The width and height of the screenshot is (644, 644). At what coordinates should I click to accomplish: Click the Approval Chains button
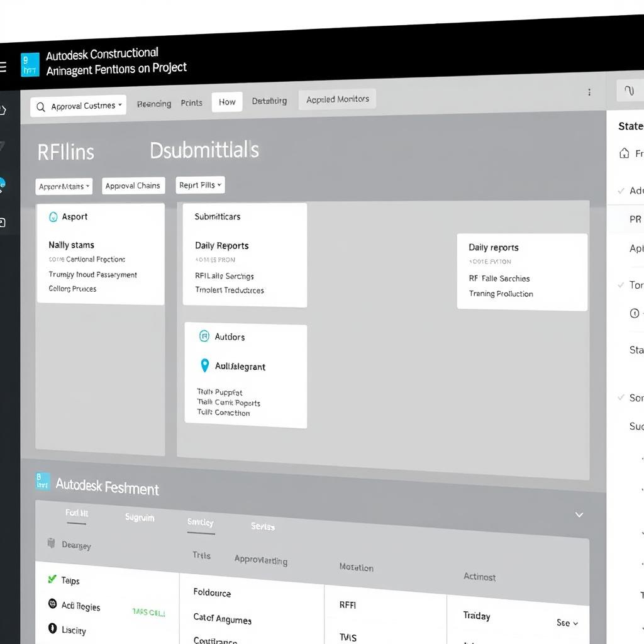[133, 186]
